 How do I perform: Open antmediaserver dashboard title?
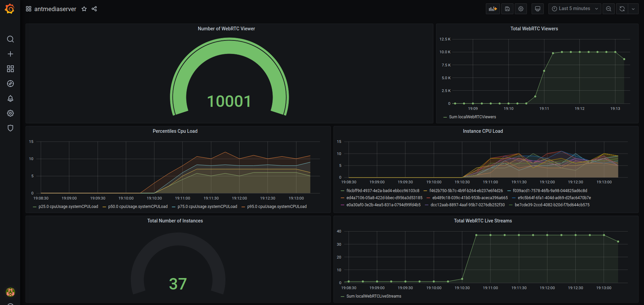pos(55,9)
